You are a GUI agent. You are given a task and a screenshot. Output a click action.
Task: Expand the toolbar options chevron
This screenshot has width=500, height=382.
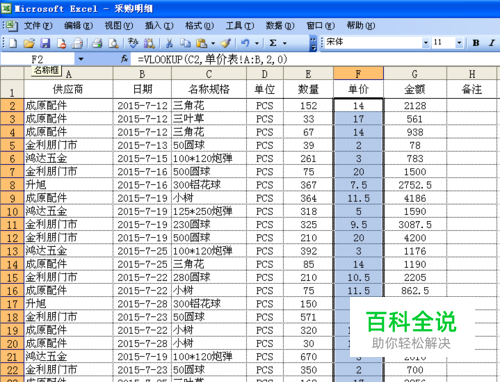(x=313, y=43)
